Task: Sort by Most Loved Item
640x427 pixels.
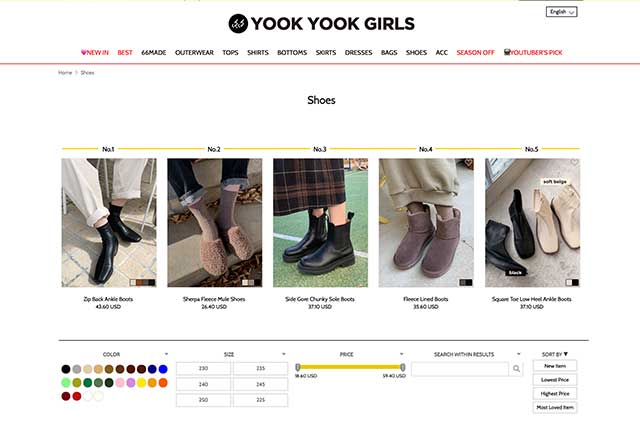Action: 555,407
